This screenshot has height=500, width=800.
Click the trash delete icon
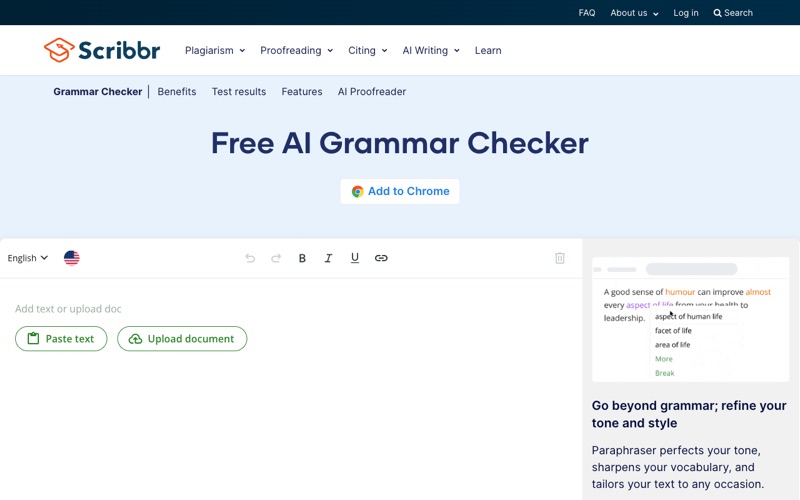pyautogui.click(x=560, y=258)
